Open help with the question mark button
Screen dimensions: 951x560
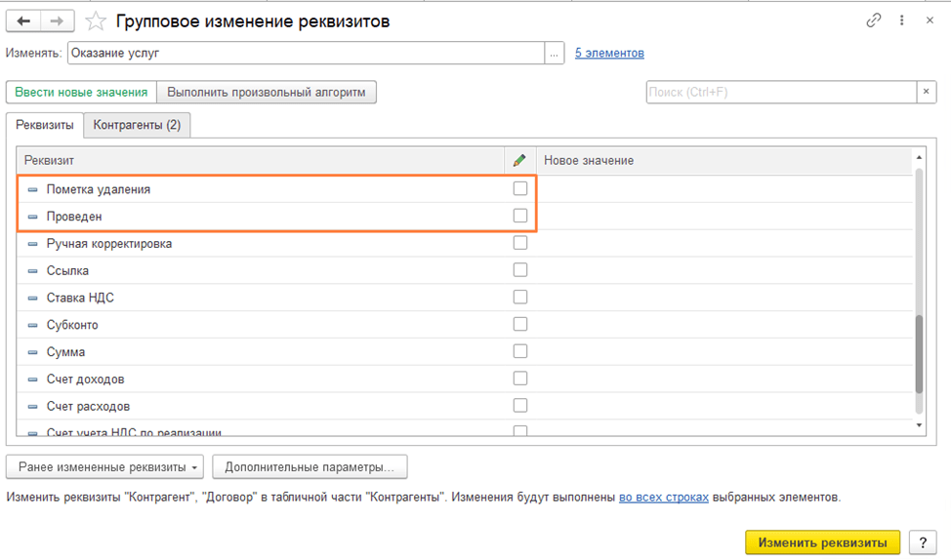[922, 542]
